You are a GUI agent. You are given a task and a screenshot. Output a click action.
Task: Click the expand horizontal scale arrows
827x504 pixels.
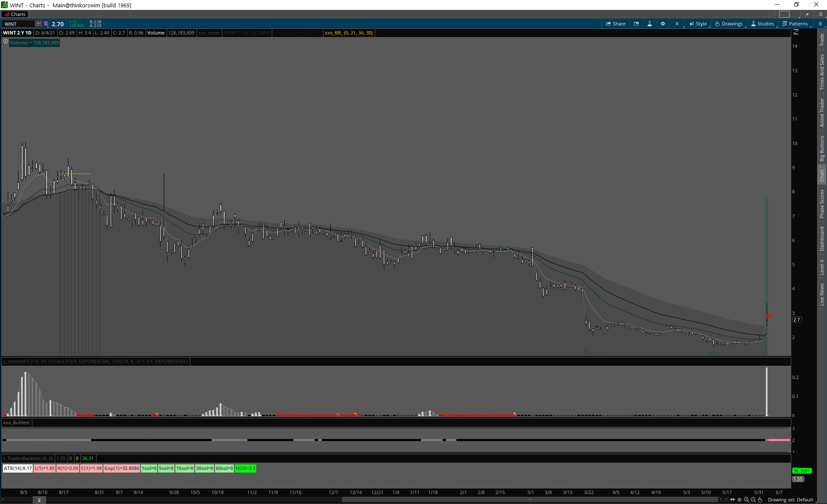click(733, 500)
